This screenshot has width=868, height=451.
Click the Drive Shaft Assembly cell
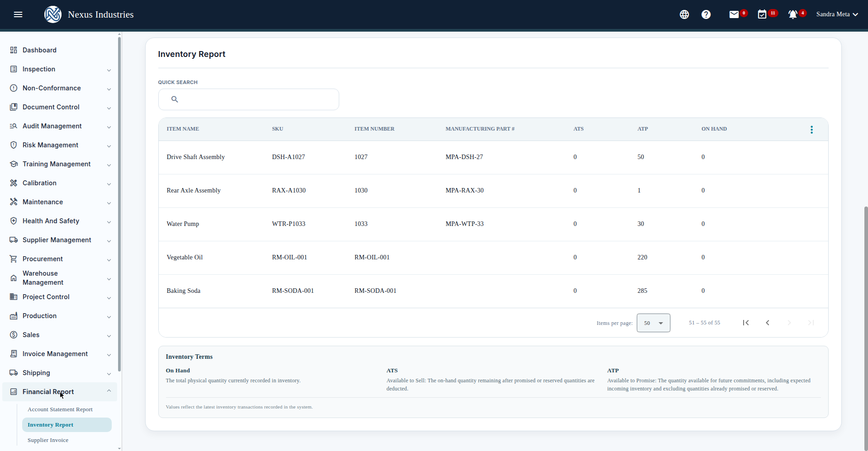pyautogui.click(x=196, y=157)
